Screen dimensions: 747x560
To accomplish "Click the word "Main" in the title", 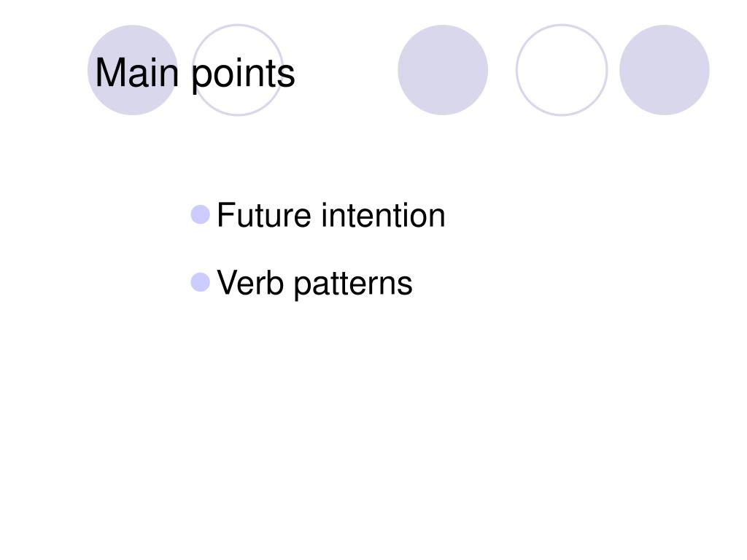I will click(x=136, y=72).
